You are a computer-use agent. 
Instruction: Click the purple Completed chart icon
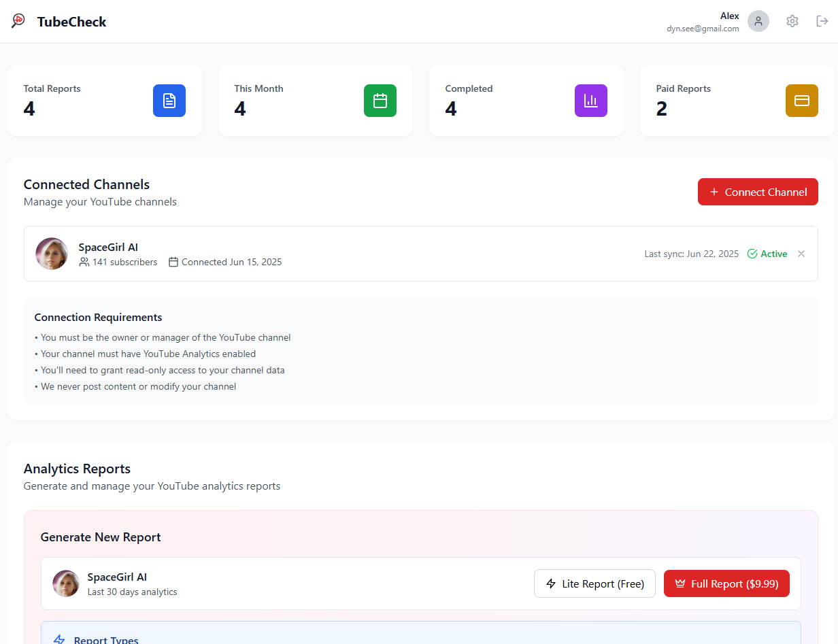point(591,101)
